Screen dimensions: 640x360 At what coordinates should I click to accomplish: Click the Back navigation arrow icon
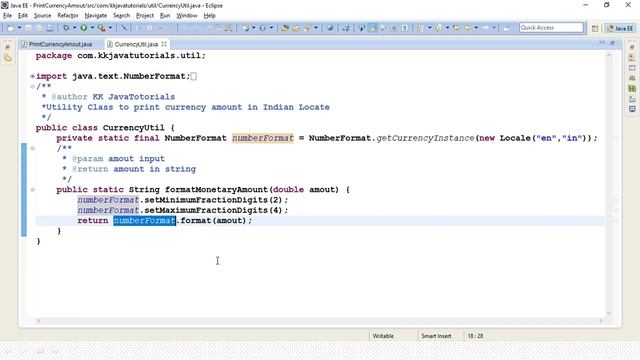point(467,28)
